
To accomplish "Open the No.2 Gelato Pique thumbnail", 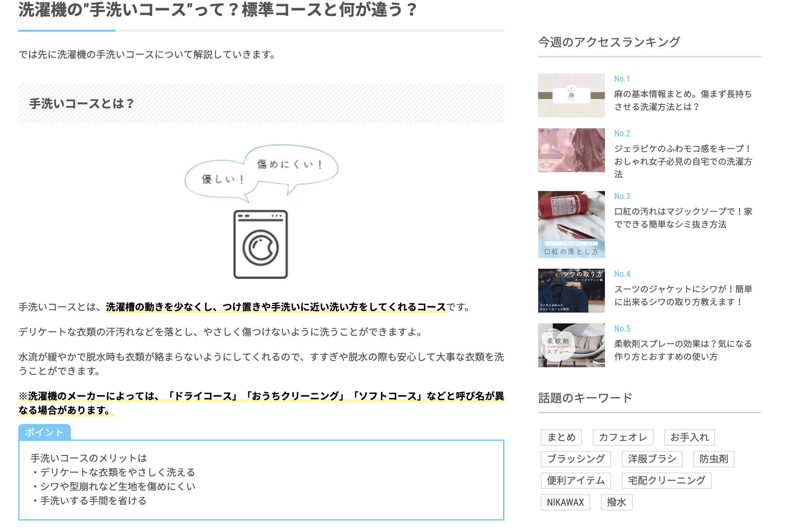I will pyautogui.click(x=571, y=150).
